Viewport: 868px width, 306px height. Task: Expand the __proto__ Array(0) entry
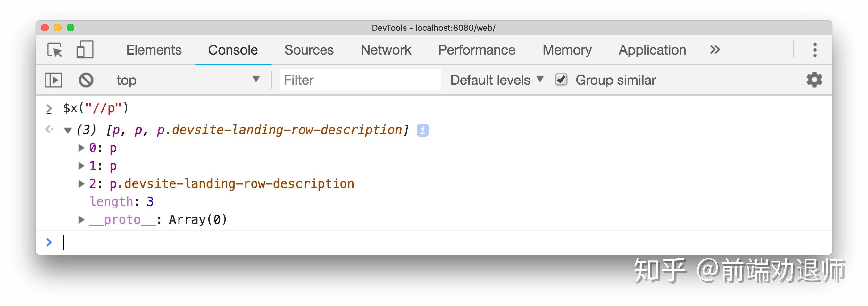(x=81, y=220)
